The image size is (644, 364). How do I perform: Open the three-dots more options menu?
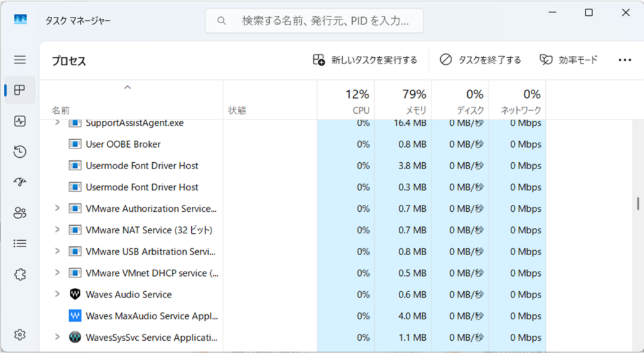[x=625, y=60]
